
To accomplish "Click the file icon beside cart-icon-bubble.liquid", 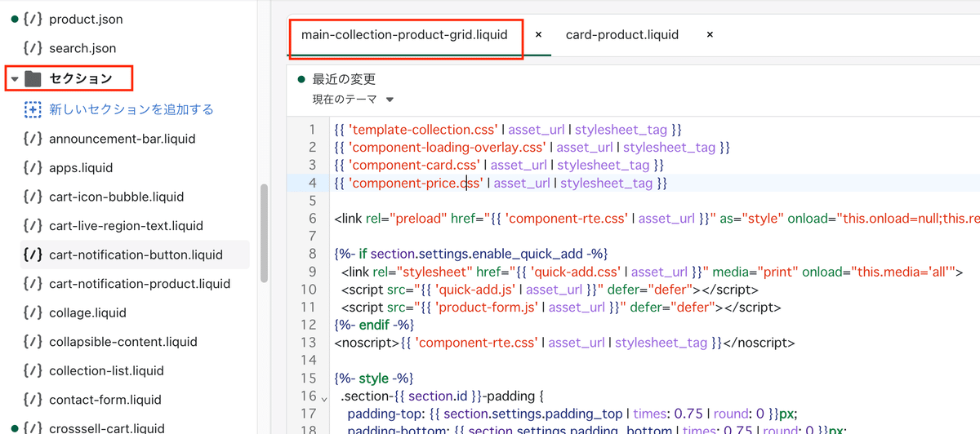I will coord(33,197).
